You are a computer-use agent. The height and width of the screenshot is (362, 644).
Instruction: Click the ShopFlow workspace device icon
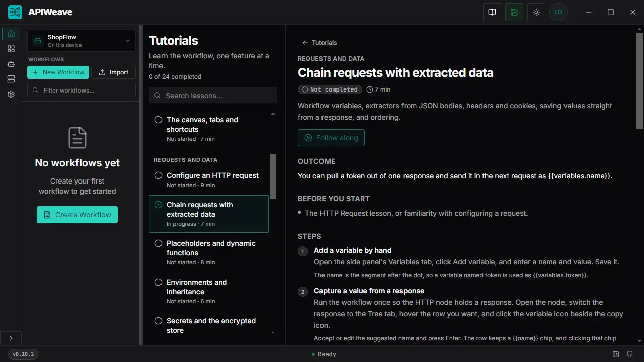tap(38, 41)
